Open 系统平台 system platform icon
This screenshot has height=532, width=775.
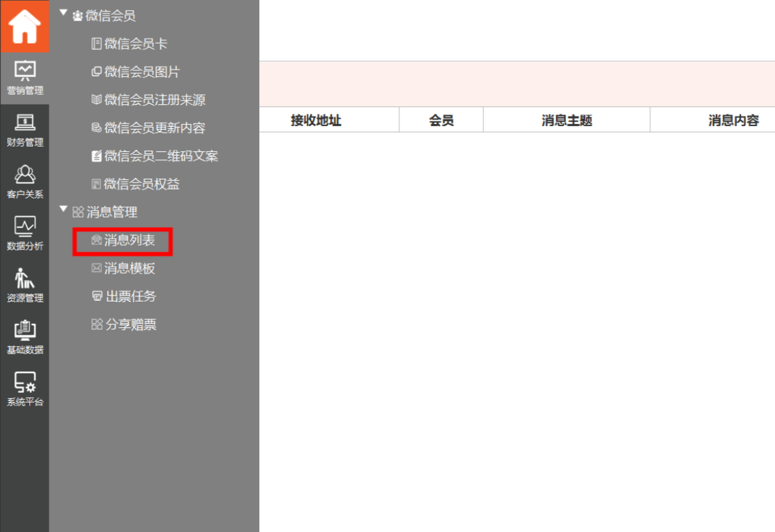click(x=25, y=389)
